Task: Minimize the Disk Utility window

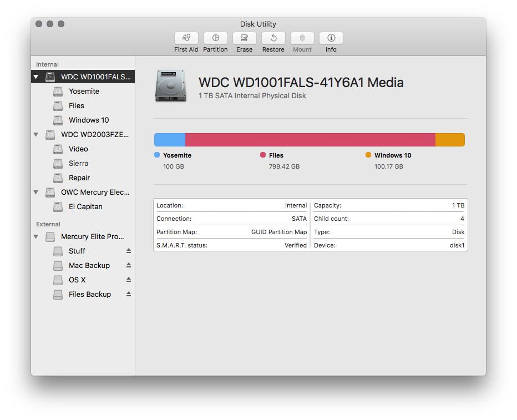Action: coord(50,24)
